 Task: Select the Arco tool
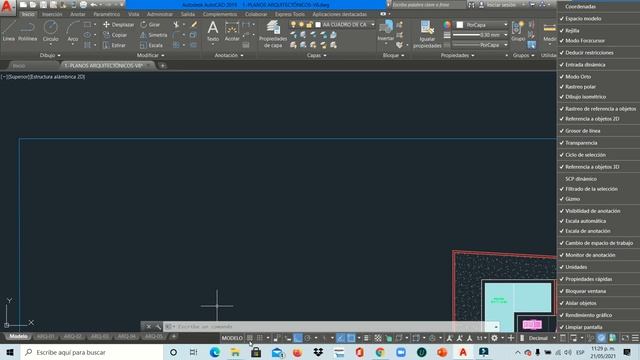73,32
